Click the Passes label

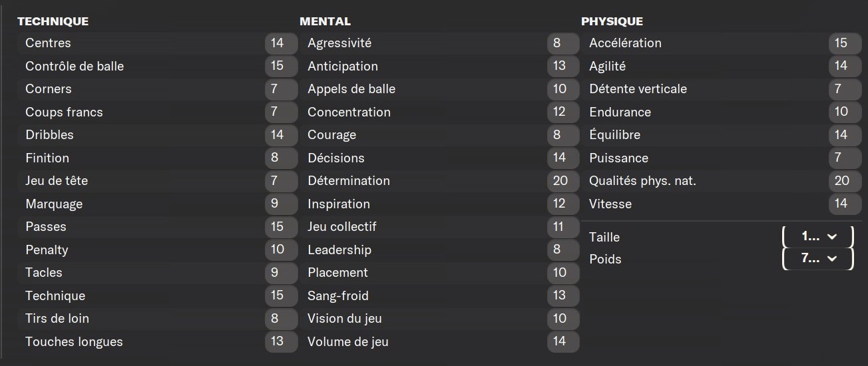[46, 226]
